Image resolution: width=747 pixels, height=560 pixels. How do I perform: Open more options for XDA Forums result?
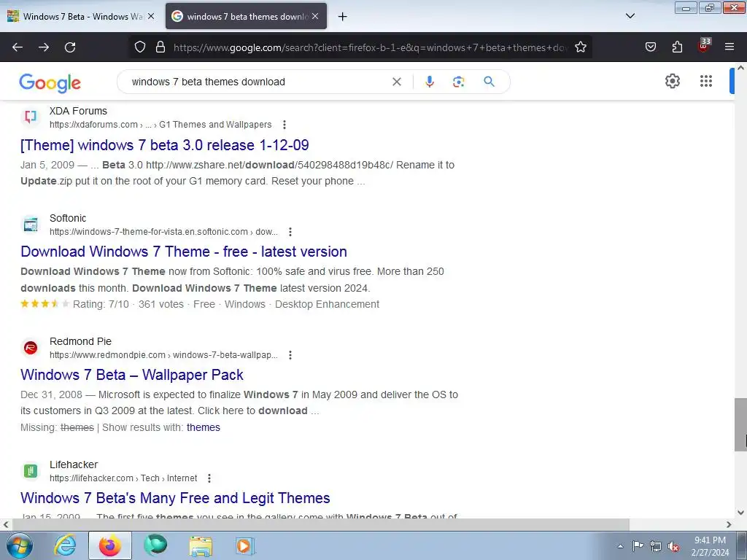pos(285,125)
